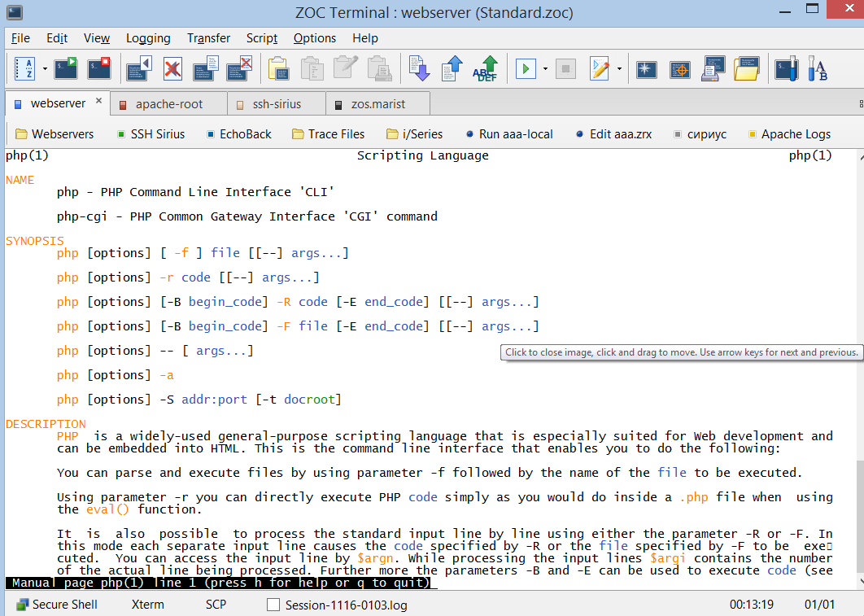
Task: Run script with the green play icon
Action: [526, 69]
